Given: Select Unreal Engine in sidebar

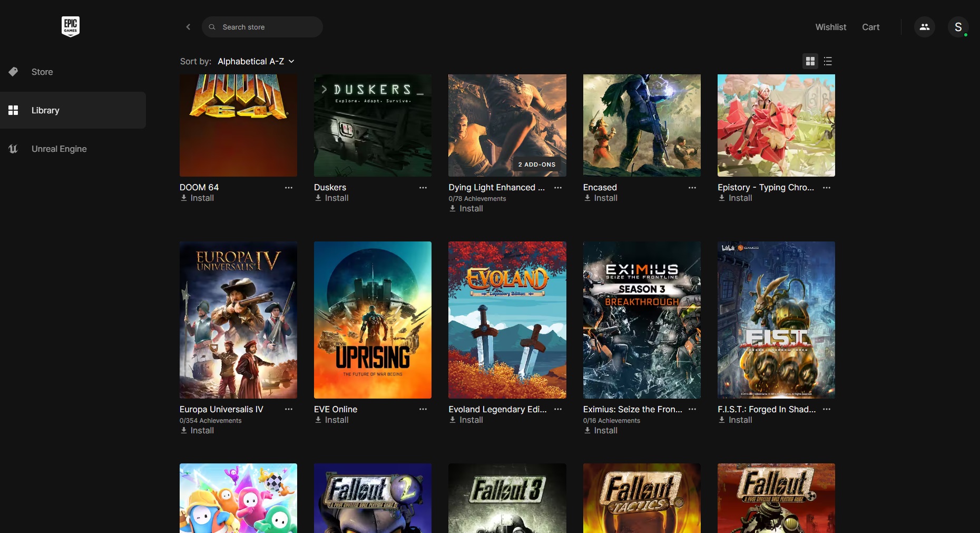Looking at the screenshot, I should click(x=59, y=149).
